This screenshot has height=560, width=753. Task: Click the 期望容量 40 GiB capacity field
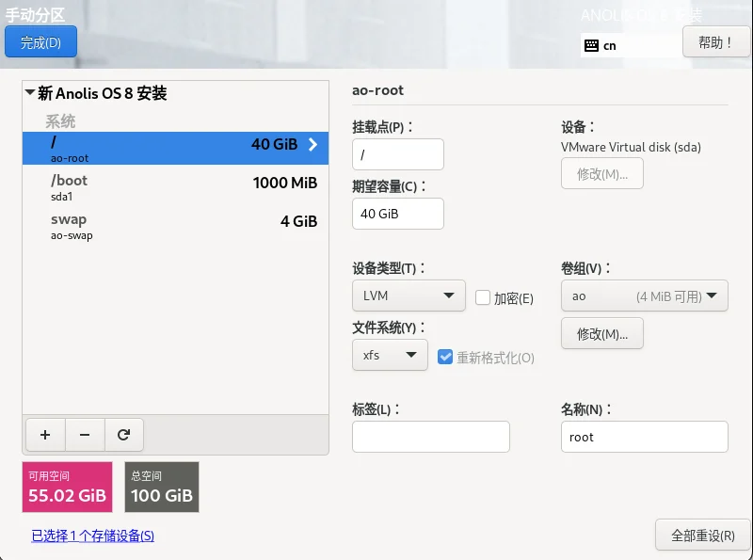pos(398,214)
